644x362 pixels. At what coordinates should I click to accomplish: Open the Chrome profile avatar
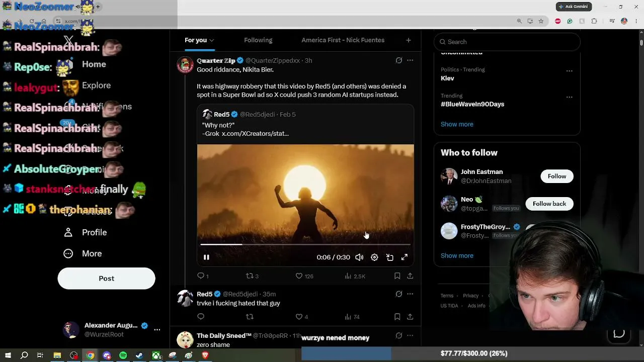(624, 21)
